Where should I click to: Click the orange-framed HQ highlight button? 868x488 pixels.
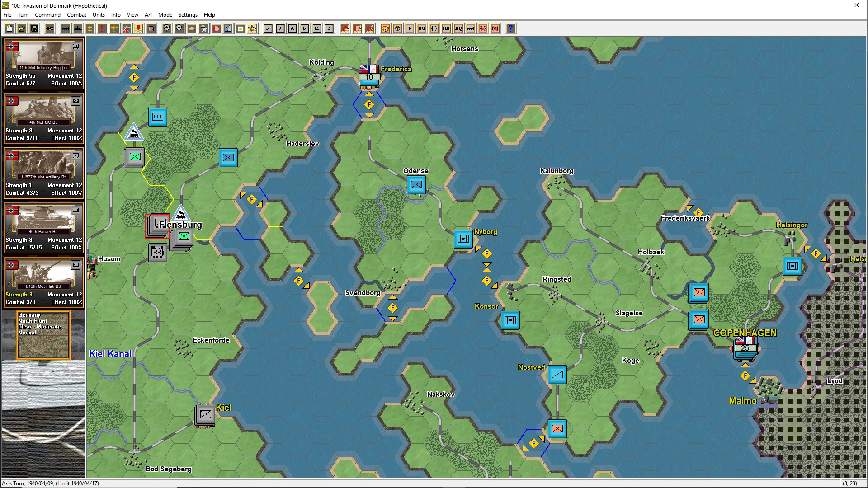pyautogui.click(x=458, y=28)
